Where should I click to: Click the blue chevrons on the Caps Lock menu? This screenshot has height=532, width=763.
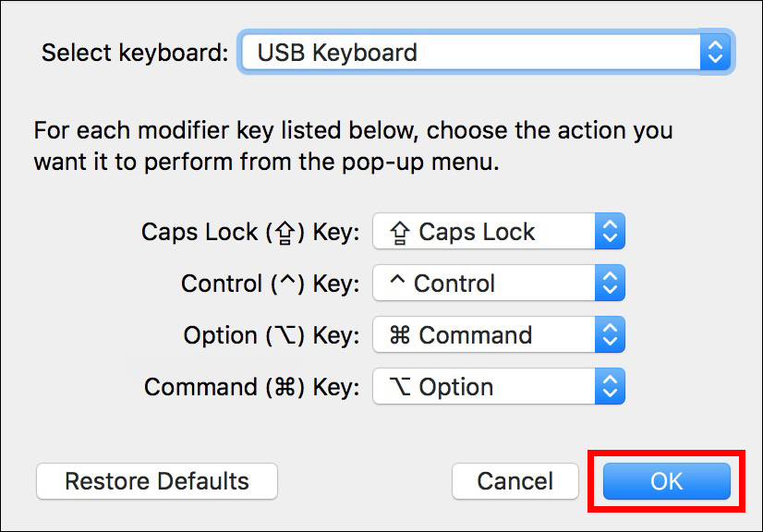click(x=610, y=231)
